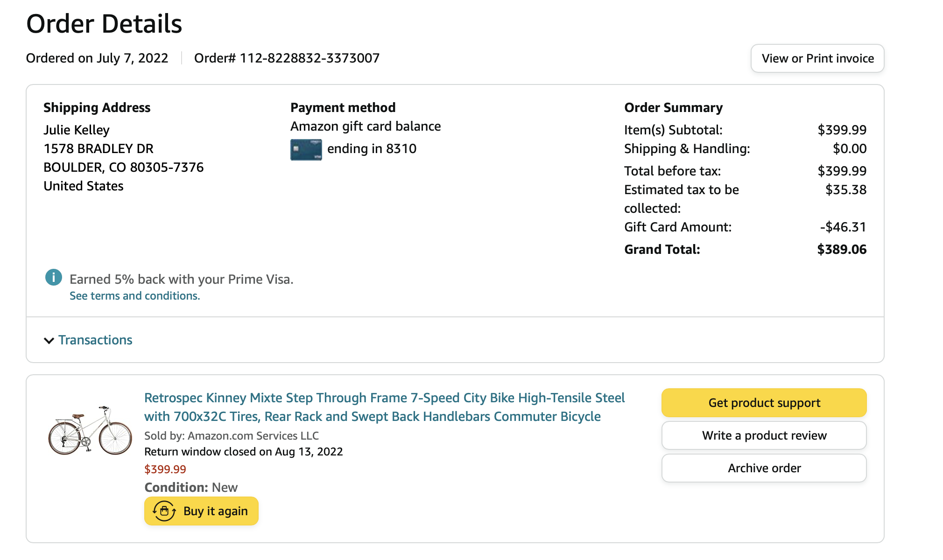Click the red $399.99 item price
Screen dimensions: 943x560
(165, 469)
